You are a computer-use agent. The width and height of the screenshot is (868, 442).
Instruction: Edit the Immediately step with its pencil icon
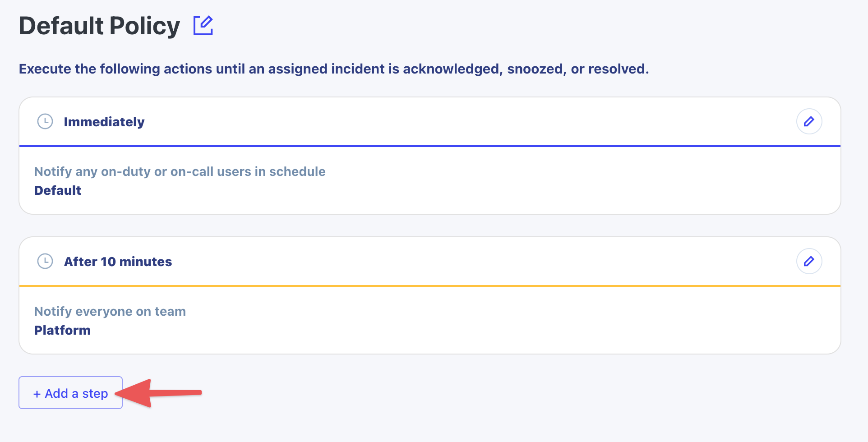(x=809, y=121)
